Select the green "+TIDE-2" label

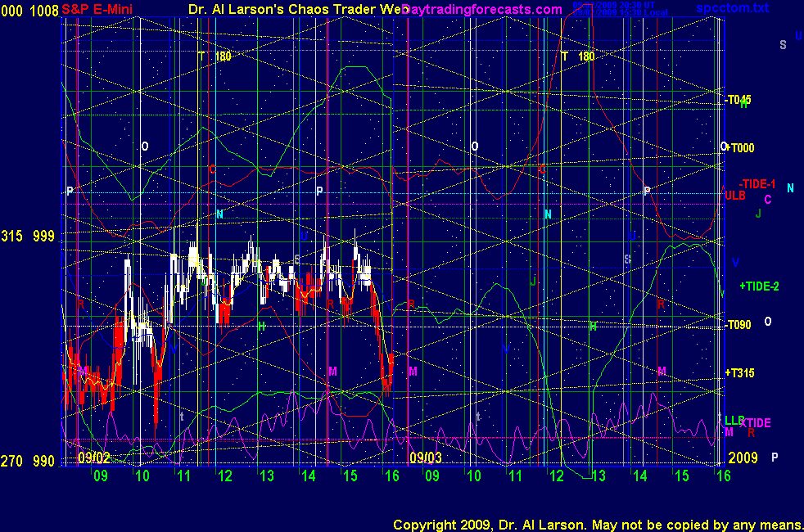[760, 286]
